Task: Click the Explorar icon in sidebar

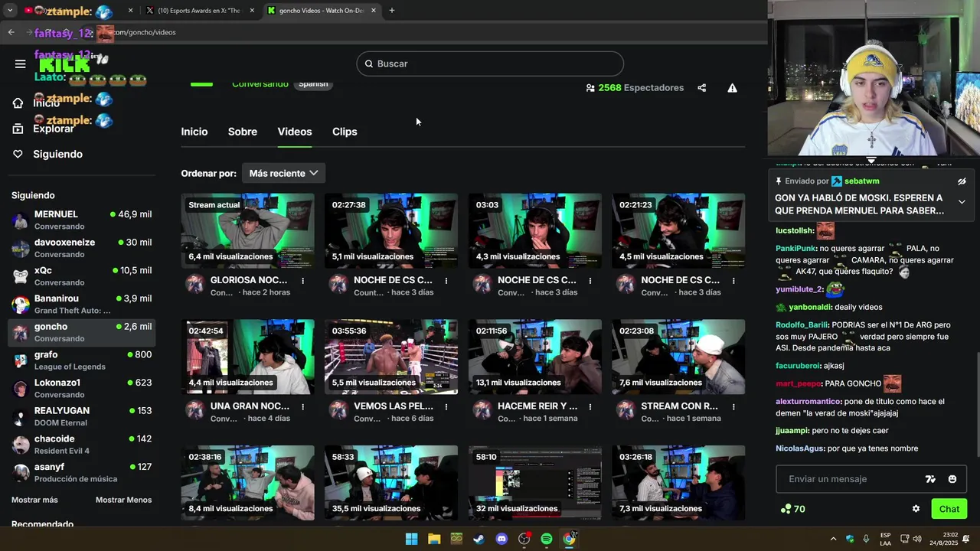Action: [18, 129]
